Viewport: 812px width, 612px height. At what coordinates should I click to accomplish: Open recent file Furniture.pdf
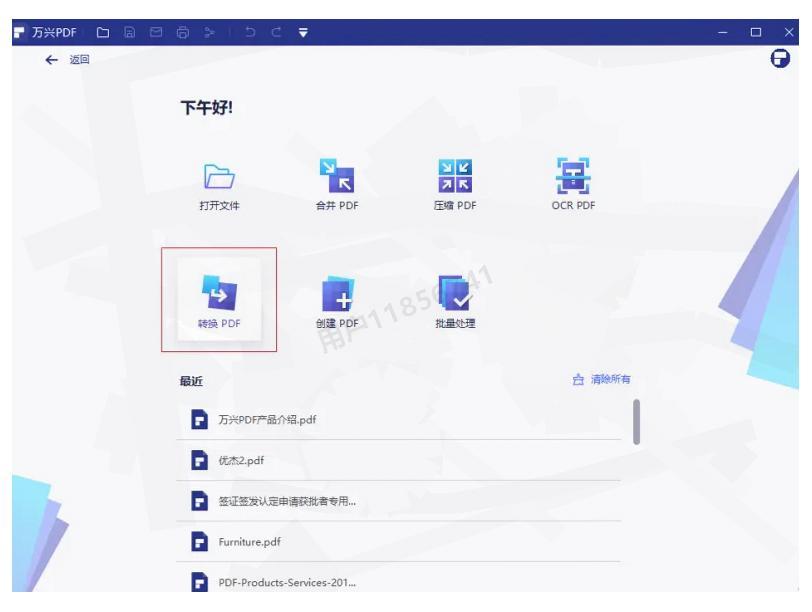[x=398, y=542]
